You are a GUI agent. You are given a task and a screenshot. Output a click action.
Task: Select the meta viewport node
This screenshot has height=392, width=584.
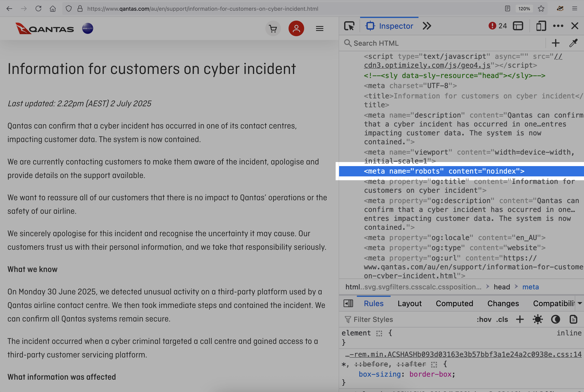(x=469, y=157)
